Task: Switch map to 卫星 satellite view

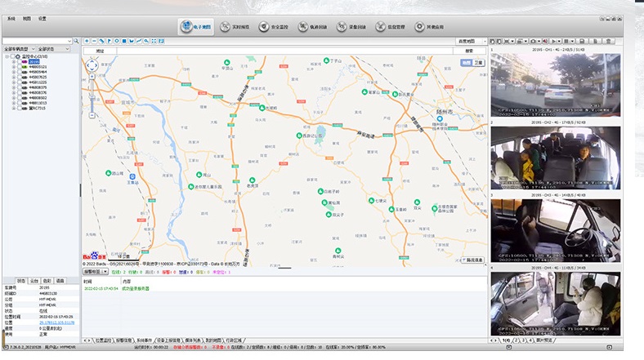Action: click(478, 62)
